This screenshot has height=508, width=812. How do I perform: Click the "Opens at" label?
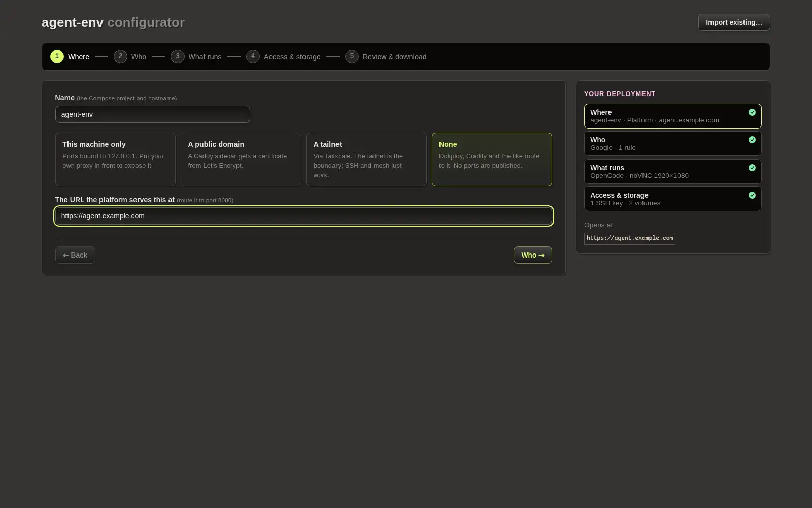coord(598,225)
